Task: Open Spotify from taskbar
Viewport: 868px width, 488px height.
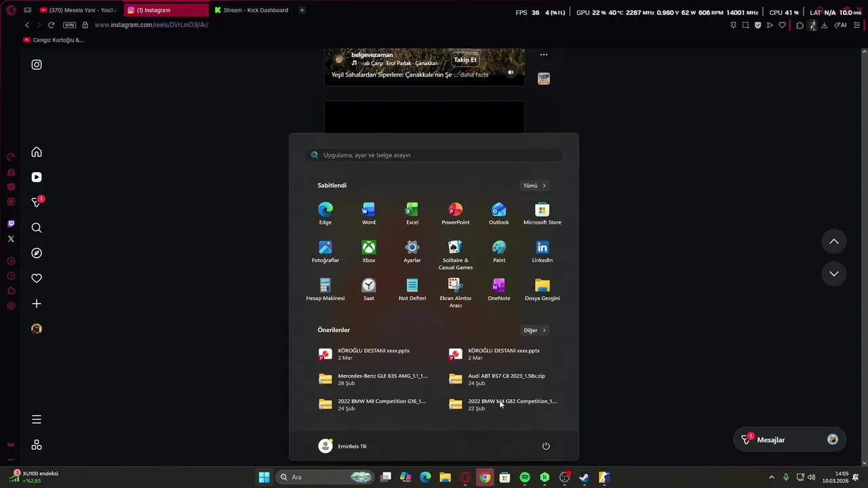Action: pos(525,477)
